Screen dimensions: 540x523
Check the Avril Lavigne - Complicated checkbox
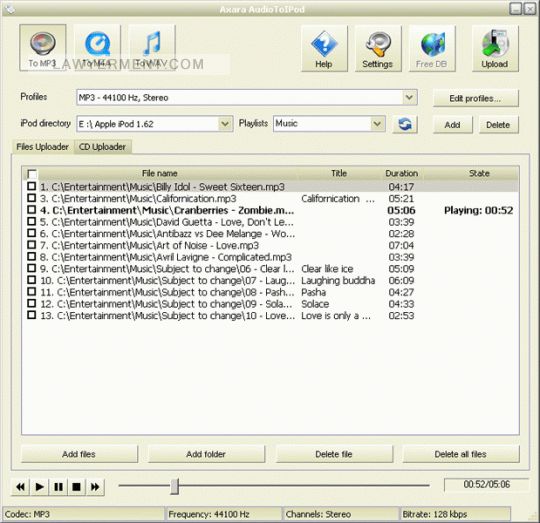point(31,257)
